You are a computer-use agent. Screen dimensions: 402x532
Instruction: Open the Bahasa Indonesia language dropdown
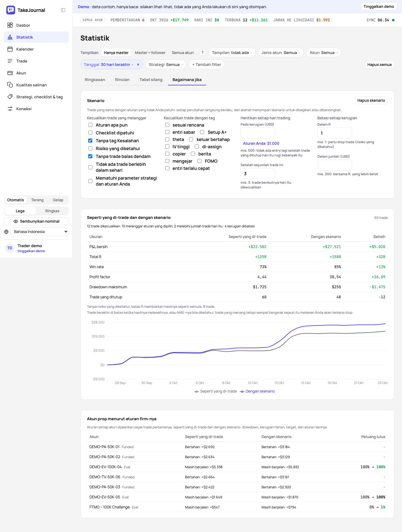[40, 232]
